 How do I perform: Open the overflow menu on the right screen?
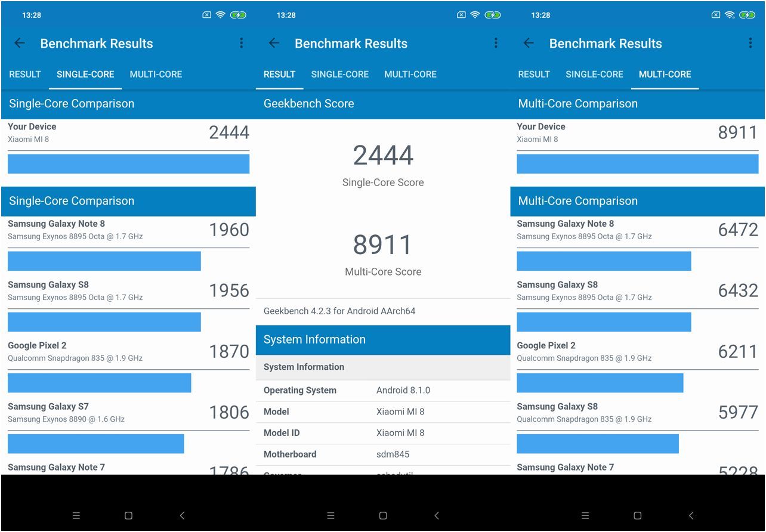(x=750, y=43)
